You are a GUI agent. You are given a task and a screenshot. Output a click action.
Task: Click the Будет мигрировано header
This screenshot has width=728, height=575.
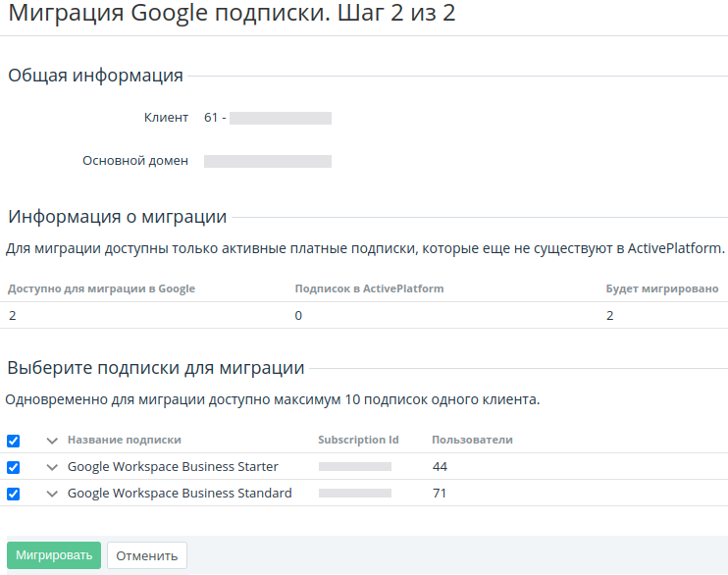[x=662, y=288]
